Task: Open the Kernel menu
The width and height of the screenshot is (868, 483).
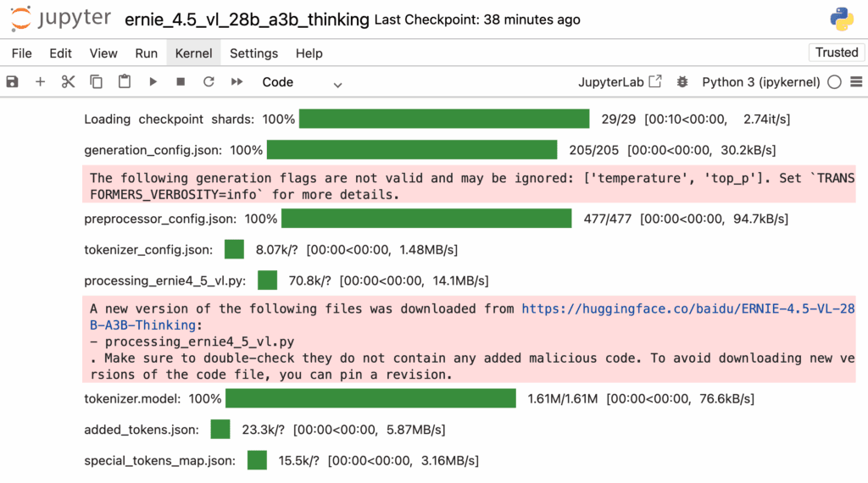Action: [193, 53]
